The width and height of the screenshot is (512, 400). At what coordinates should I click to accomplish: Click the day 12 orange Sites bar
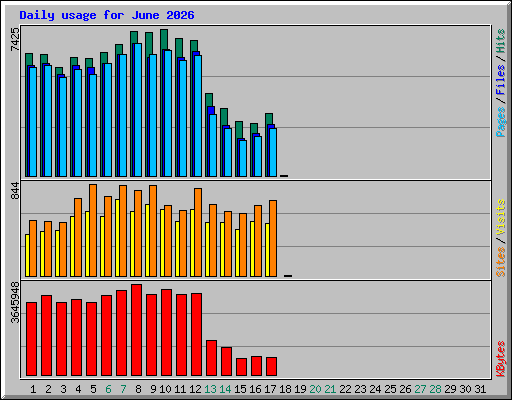[198, 232]
